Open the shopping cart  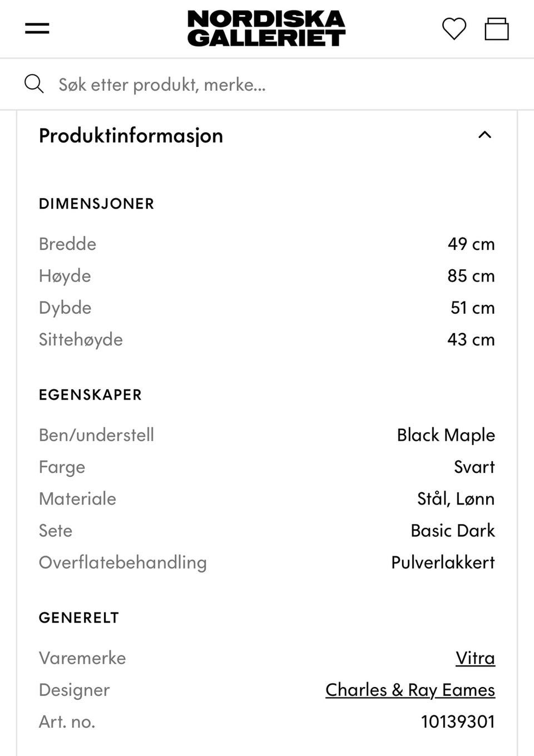coord(496,29)
